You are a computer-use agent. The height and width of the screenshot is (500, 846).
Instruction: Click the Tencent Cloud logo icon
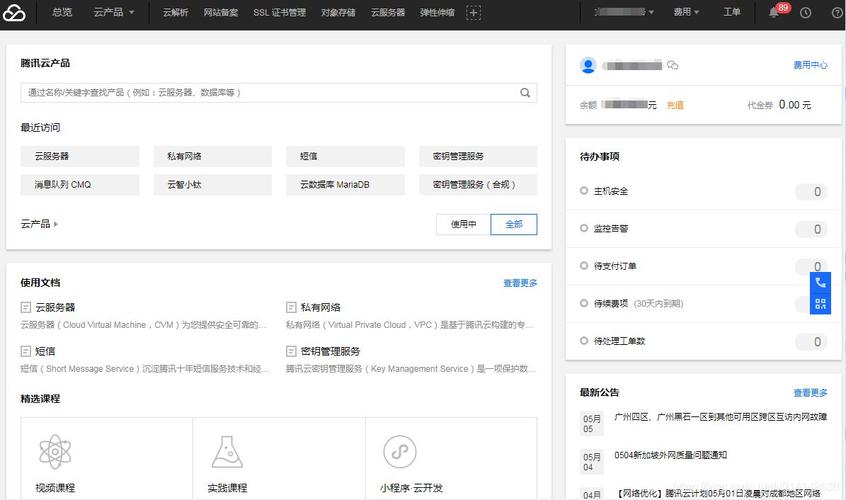[14, 13]
